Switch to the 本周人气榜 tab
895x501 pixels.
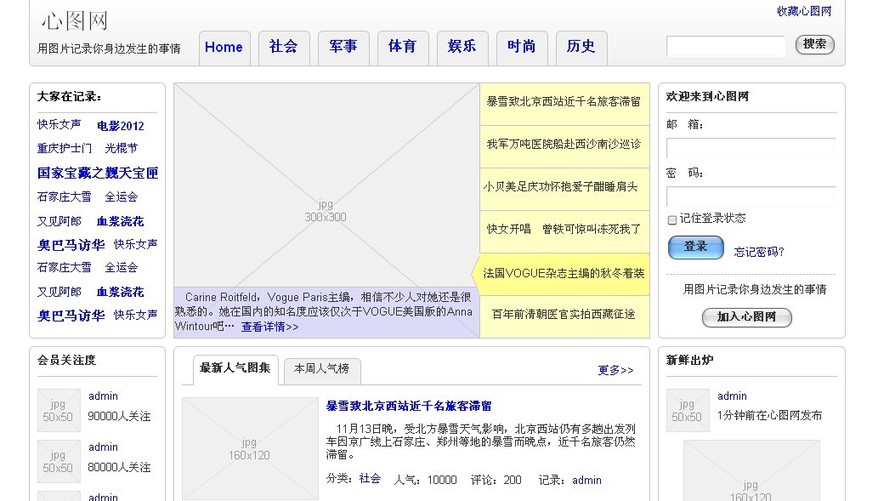point(321,369)
